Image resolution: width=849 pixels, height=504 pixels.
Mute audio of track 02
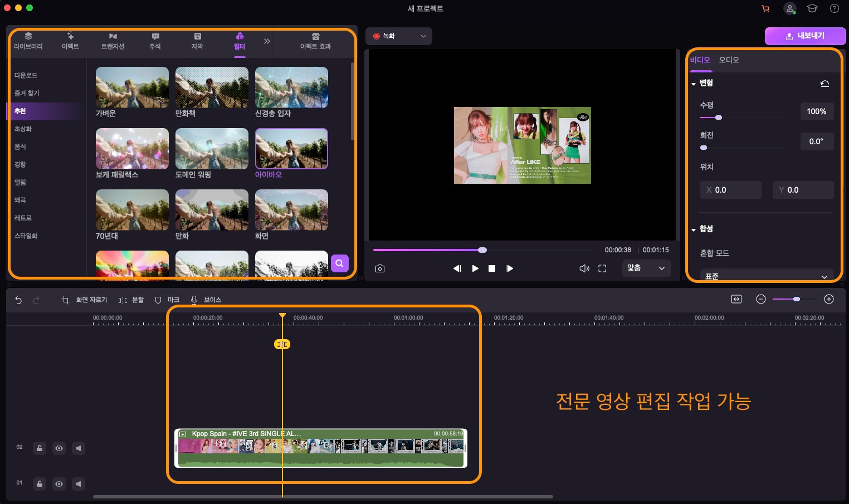pyautogui.click(x=79, y=448)
